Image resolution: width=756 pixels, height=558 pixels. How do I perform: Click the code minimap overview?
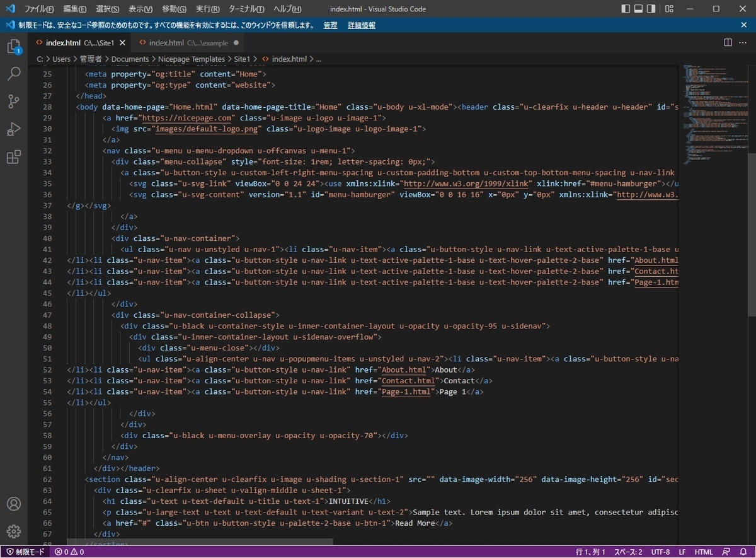[714, 113]
